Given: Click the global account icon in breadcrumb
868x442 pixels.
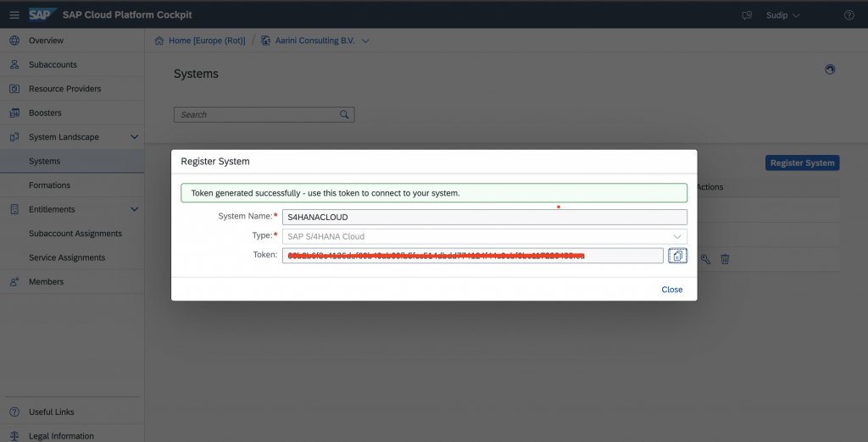Looking at the screenshot, I should 265,41.
